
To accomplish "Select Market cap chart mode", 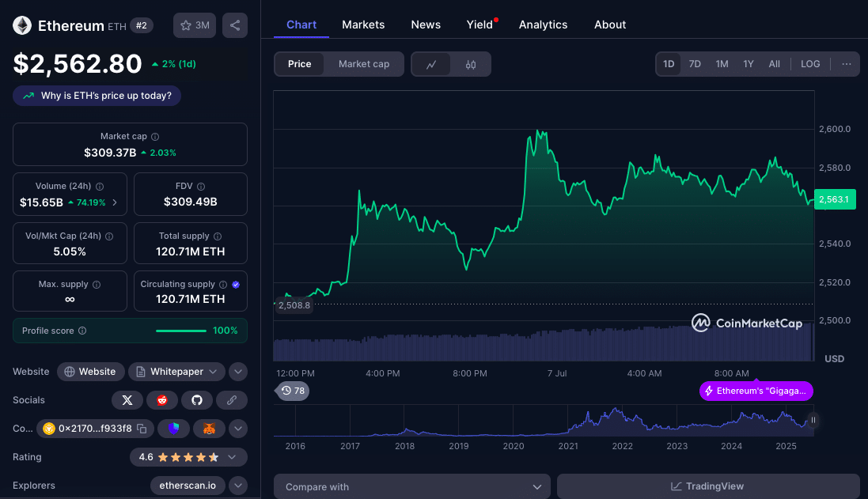I will [364, 64].
